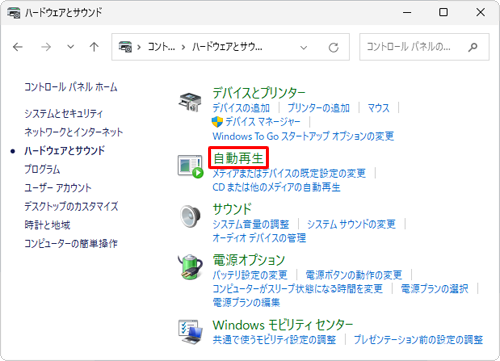Click CD または他のメディアの自動再生
Viewport: 500px width, 361px height.
276,187
